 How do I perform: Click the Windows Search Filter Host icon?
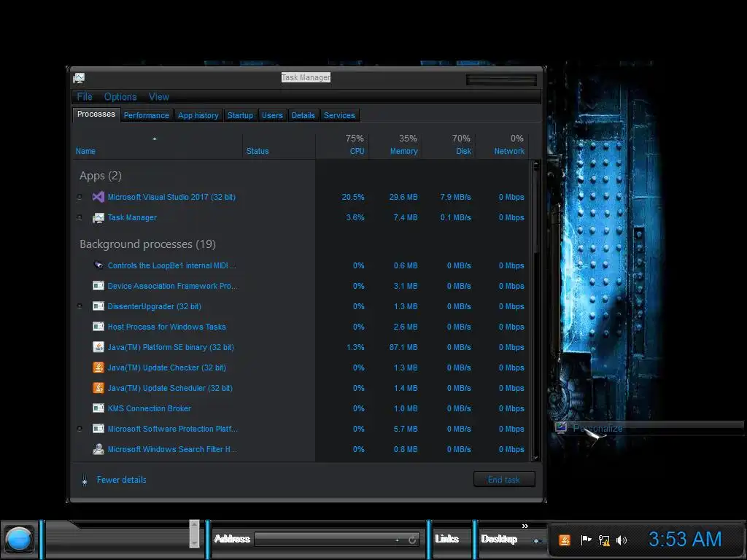point(98,449)
